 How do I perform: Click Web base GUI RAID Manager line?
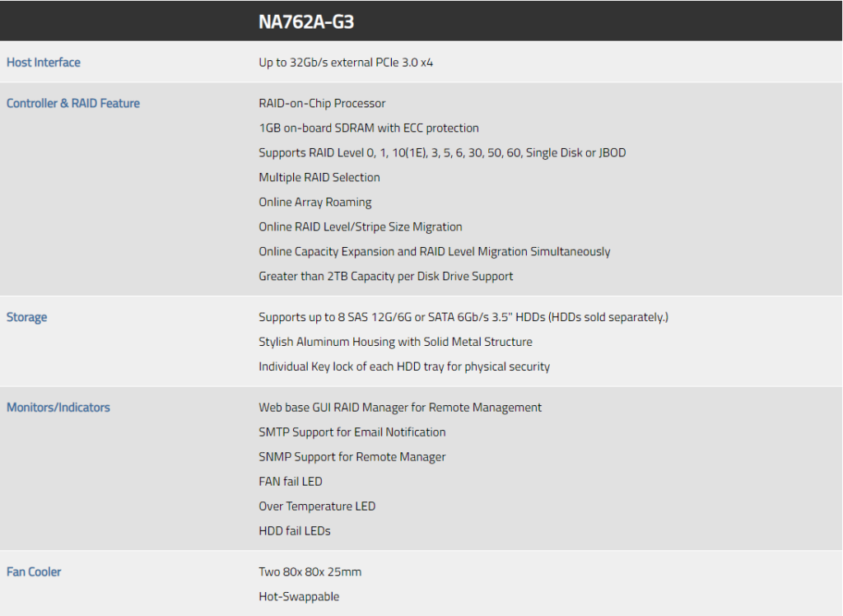(400, 408)
